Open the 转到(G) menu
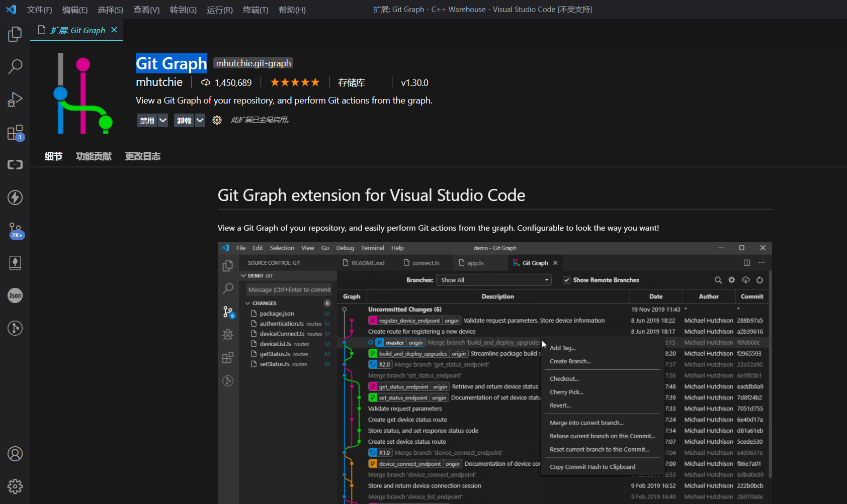847x504 pixels. (183, 10)
